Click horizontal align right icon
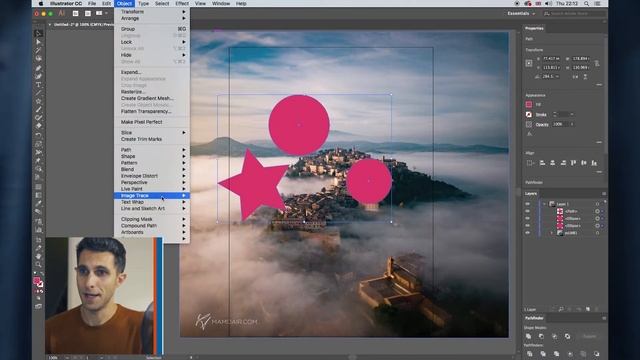Viewport: 640px width, 360px height. [x=563, y=163]
